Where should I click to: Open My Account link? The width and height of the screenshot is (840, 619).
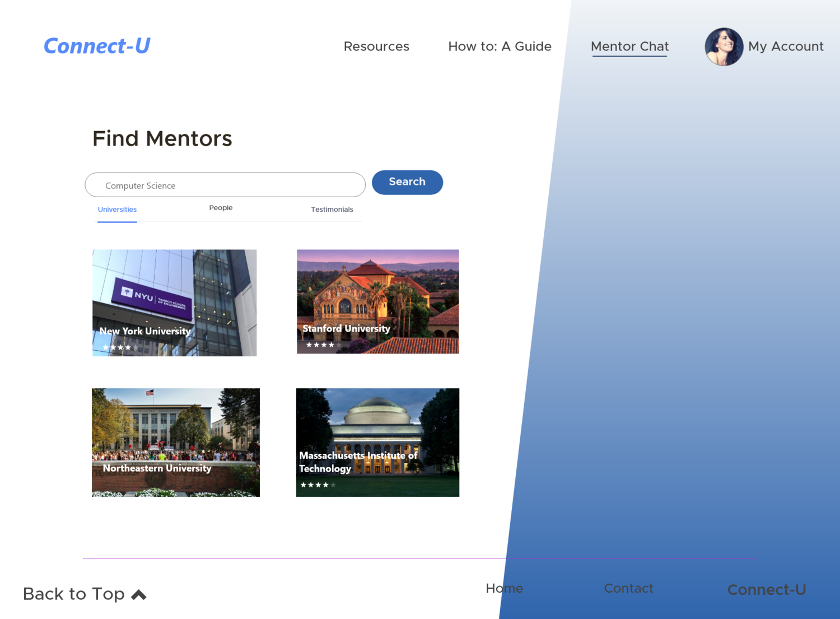(x=786, y=46)
